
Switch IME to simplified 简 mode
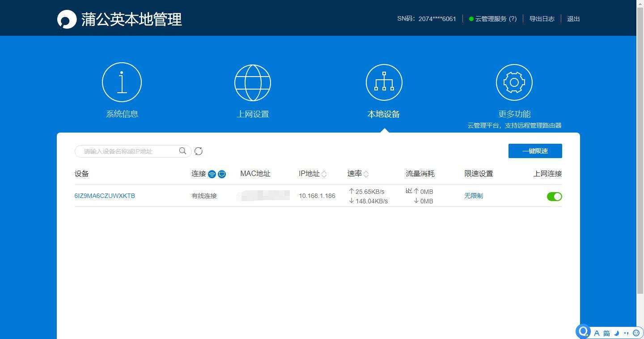606,333
